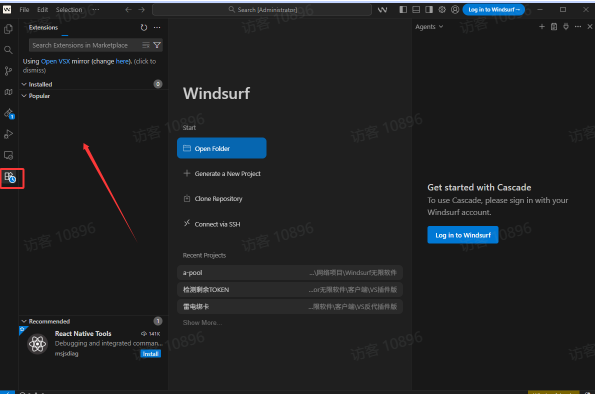
Task: Collapse the Popular extensions section
Action: click(x=24, y=96)
